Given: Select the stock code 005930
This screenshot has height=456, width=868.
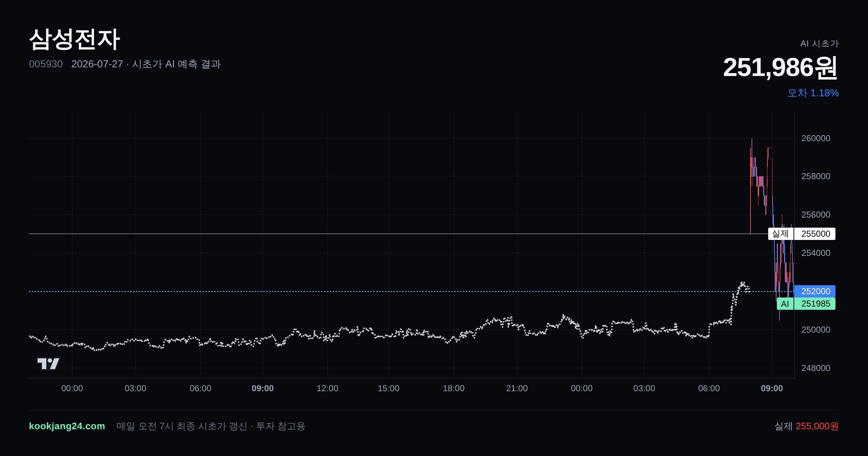Looking at the screenshot, I should 46,64.
